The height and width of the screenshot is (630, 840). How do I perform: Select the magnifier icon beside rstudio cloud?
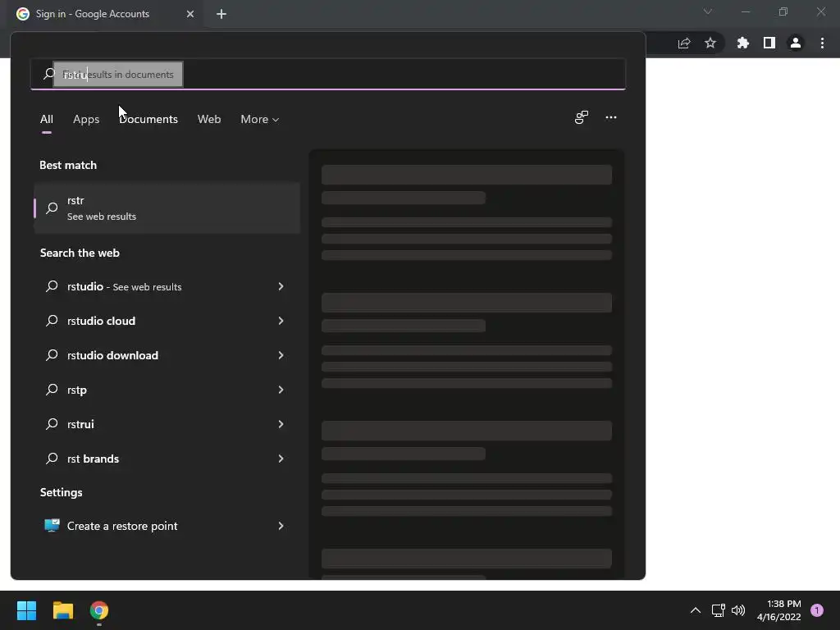pos(52,321)
